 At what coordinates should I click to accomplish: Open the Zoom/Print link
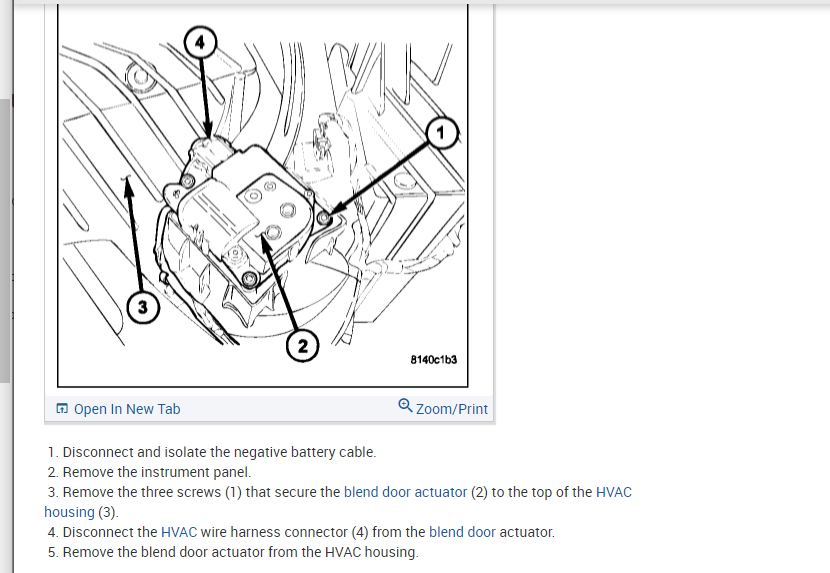point(452,409)
